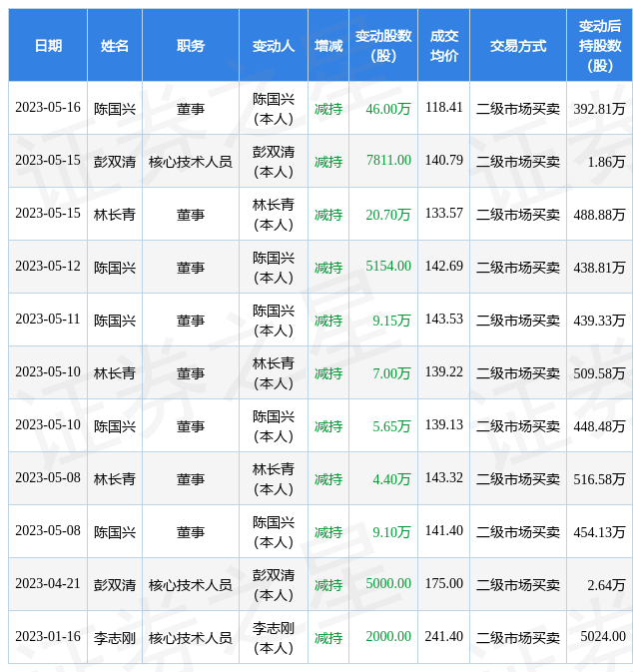Click 李志刚(本人) in the 变动人 column
This screenshot has width=633, height=672.
click(x=273, y=638)
